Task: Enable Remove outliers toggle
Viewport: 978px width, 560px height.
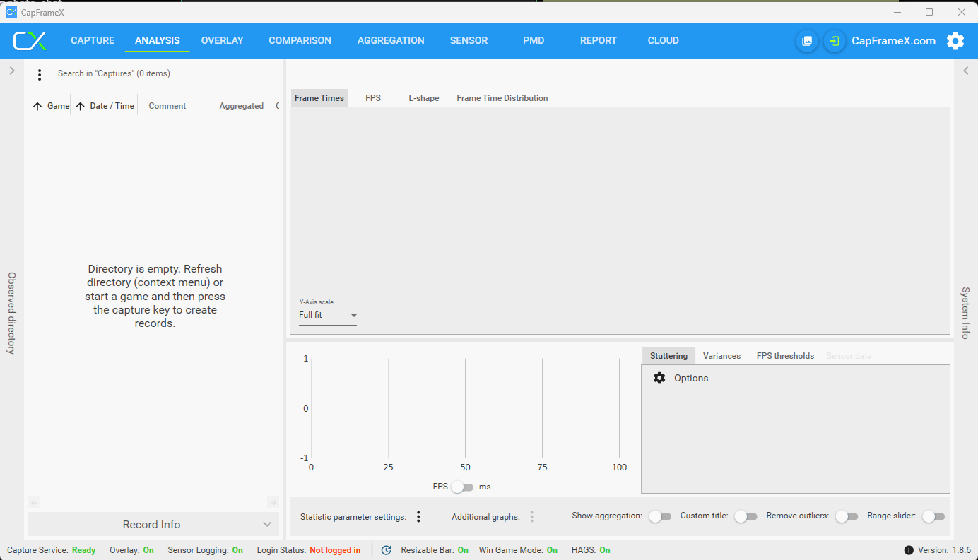Action: click(x=847, y=516)
